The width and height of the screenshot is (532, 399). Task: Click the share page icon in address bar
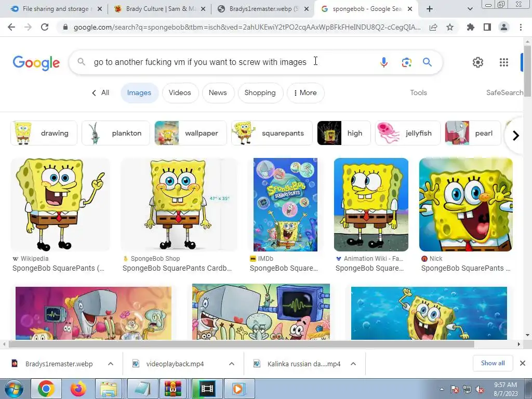coord(433,27)
